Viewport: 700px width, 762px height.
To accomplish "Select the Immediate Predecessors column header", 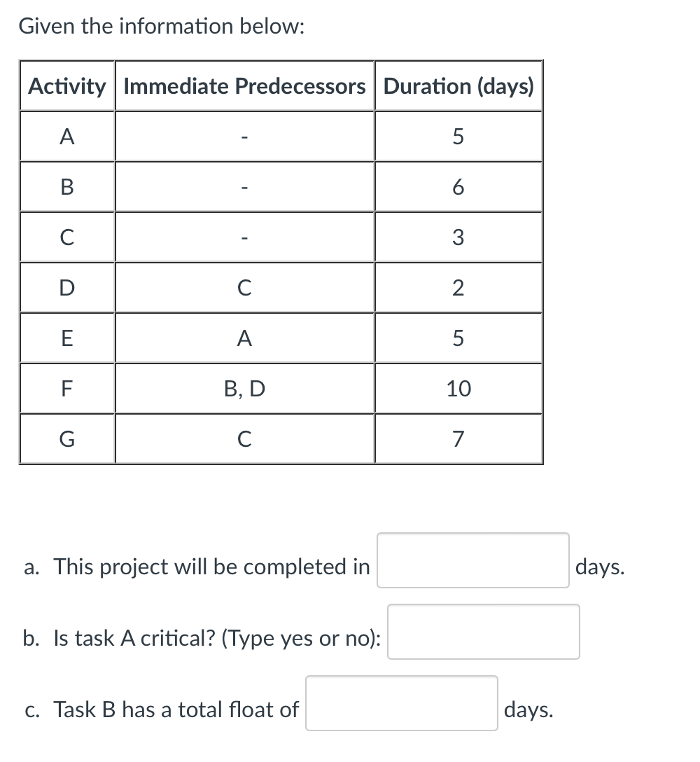I will click(x=244, y=86).
